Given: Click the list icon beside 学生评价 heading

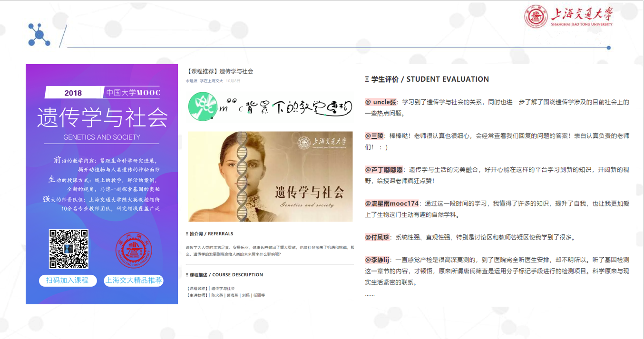Looking at the screenshot, I should click(367, 79).
